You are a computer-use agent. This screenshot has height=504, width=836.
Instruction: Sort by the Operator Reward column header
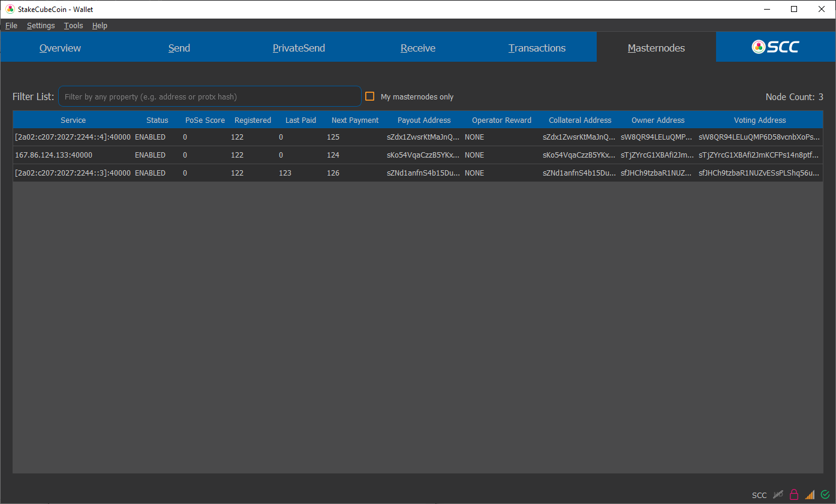click(x=501, y=120)
